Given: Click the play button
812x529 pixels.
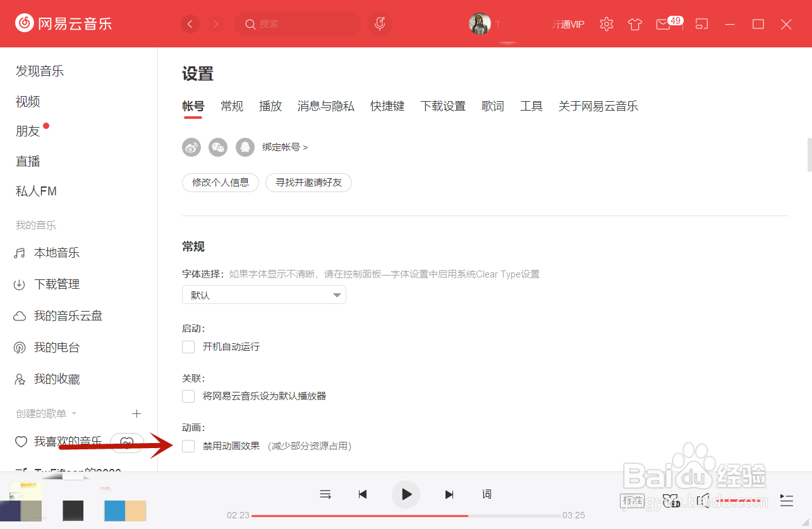Looking at the screenshot, I should click(x=406, y=494).
